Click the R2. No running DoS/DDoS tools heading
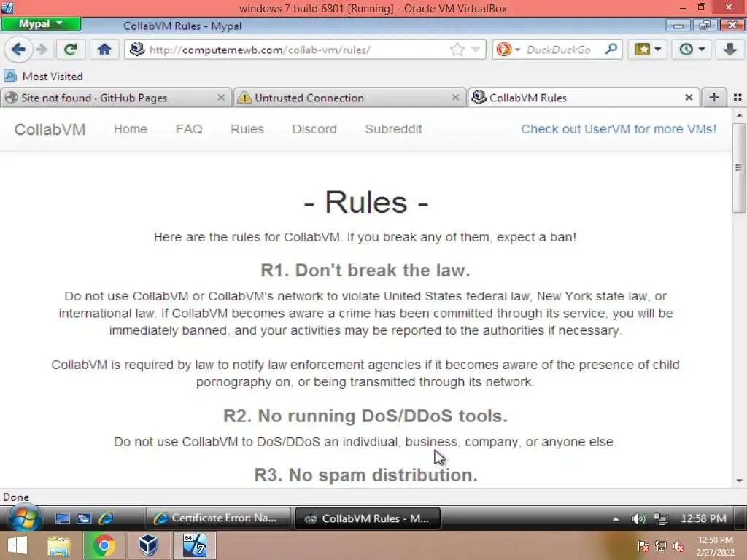Screen dimensions: 747x560 365,416
